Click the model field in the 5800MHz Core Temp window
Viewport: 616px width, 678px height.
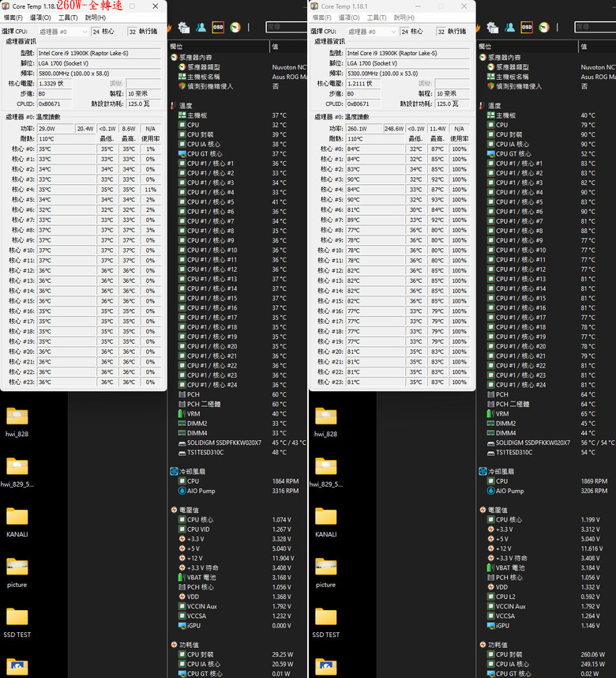click(99, 53)
